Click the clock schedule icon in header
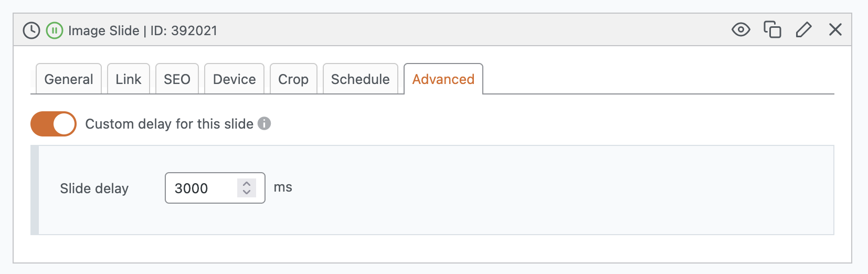Screen dimensions: 868x274 point(31,30)
